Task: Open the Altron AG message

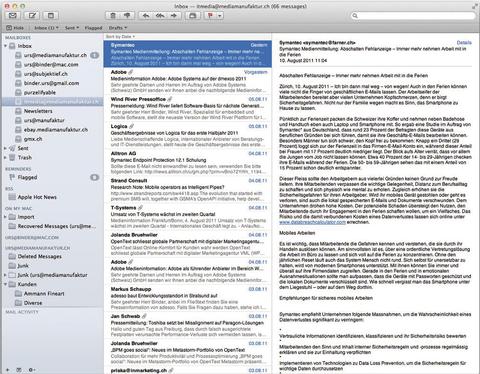Action: [188, 163]
